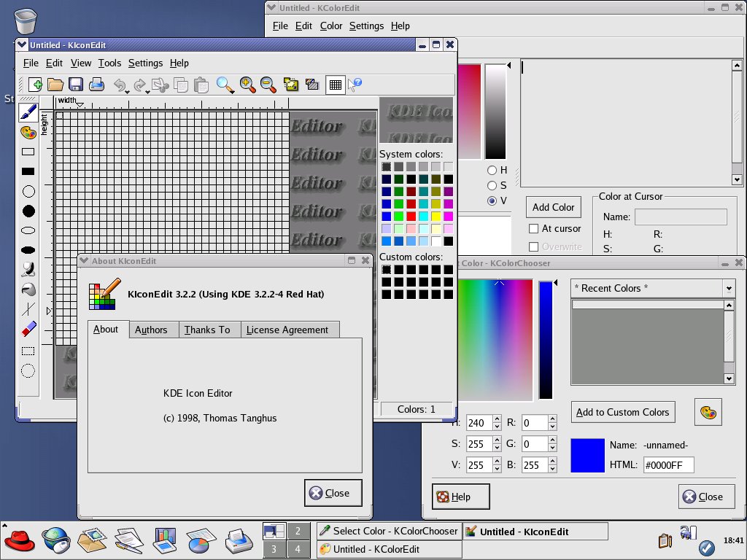This screenshot has width=747, height=560.
Task: Pick the hollow circle drawing tool
Action: pos(28,192)
